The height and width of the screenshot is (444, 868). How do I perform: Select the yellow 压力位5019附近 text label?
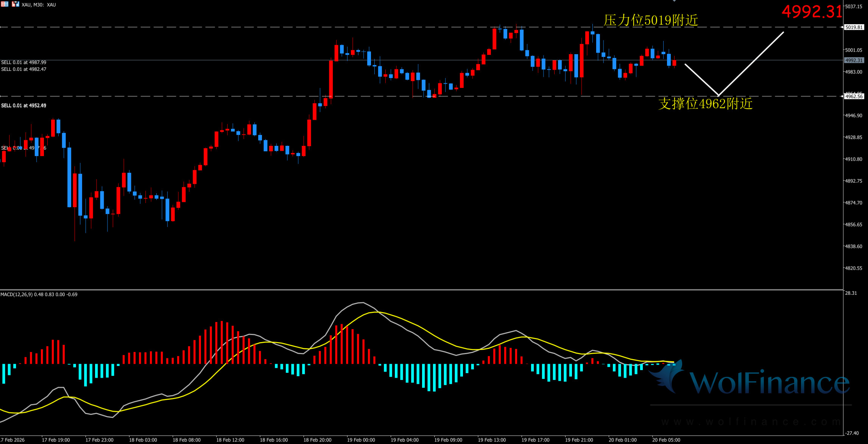(650, 20)
